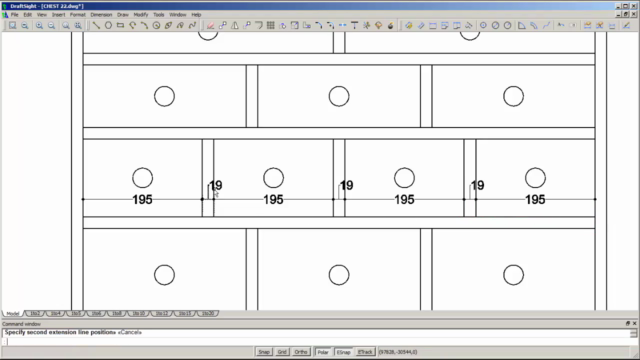Screen dimensions: 640x360
Task: Click the right-angle triangle icon
Action: tap(522, 25)
